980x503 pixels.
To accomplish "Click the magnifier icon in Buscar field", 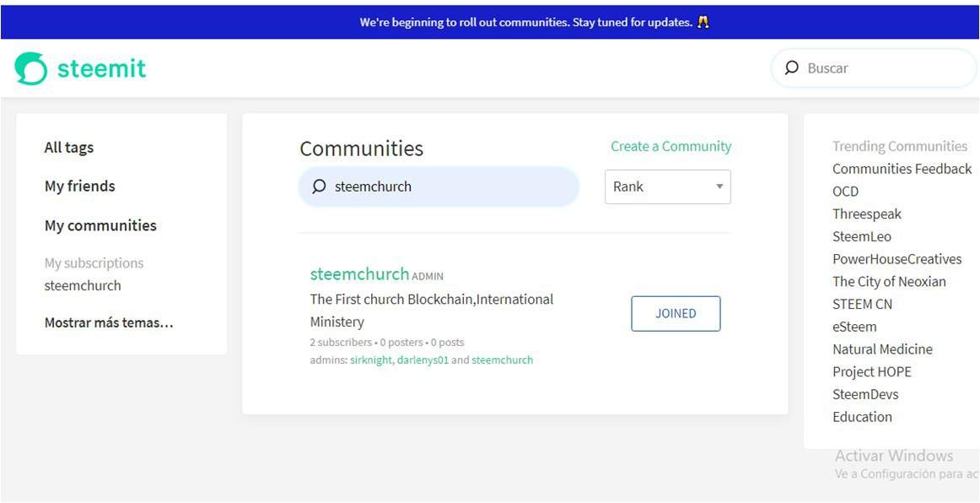I will (791, 68).
